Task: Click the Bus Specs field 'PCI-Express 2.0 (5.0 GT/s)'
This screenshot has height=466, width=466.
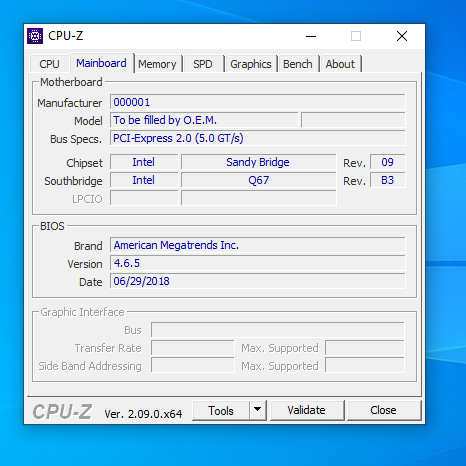Action: click(258, 138)
